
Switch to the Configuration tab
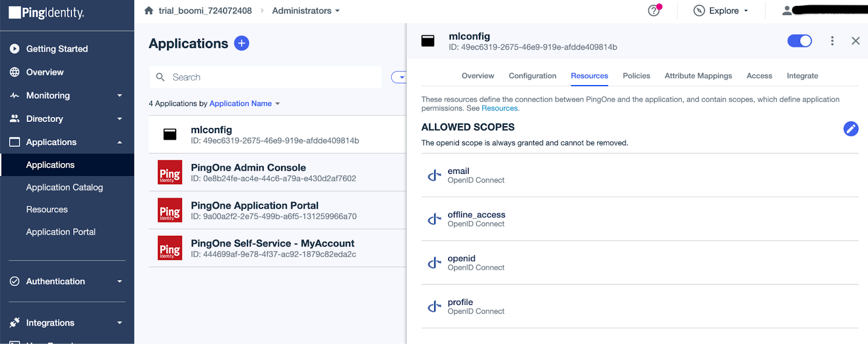point(532,76)
